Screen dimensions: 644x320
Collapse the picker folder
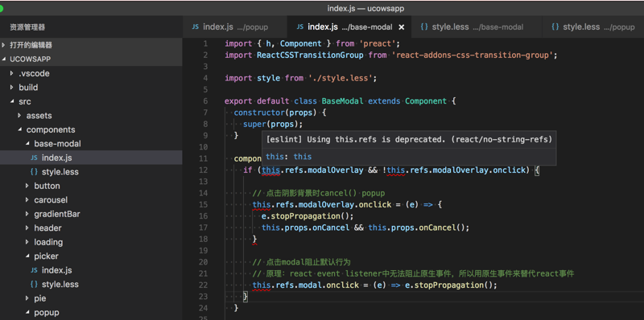[91, 256]
